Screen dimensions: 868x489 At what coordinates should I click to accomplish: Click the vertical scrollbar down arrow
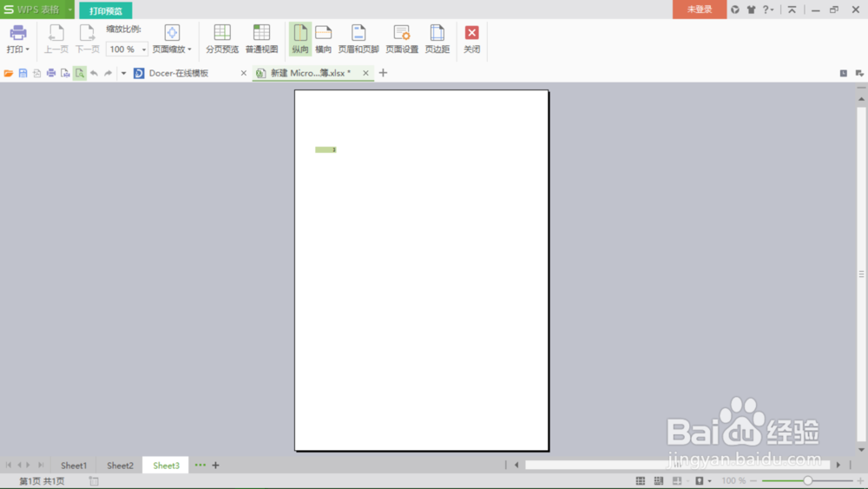tap(861, 450)
